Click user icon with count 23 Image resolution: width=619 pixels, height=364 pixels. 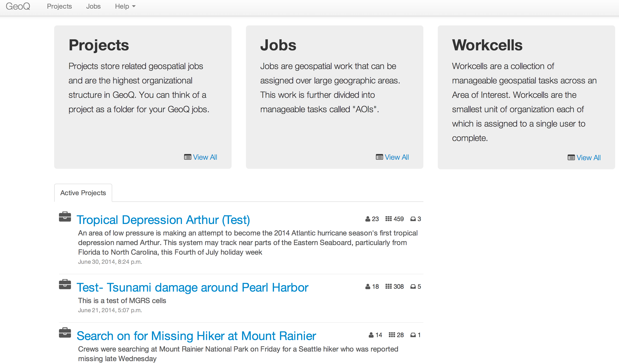point(368,219)
